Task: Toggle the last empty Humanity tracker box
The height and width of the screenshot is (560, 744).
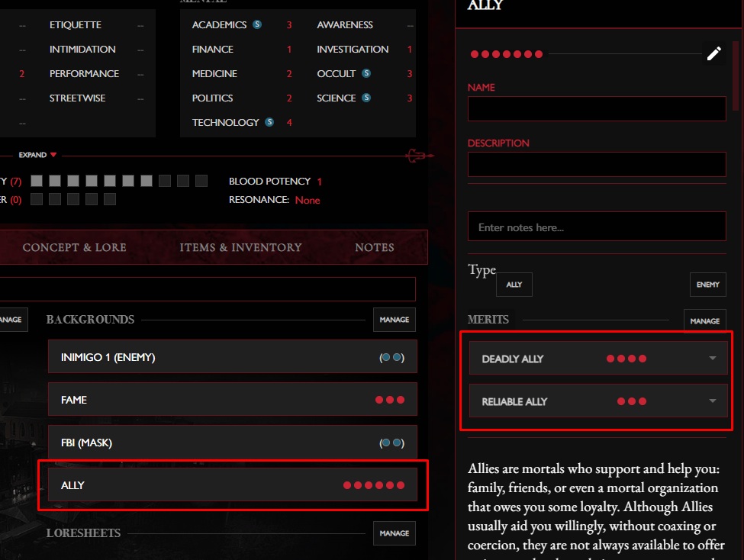Action: [x=201, y=182]
